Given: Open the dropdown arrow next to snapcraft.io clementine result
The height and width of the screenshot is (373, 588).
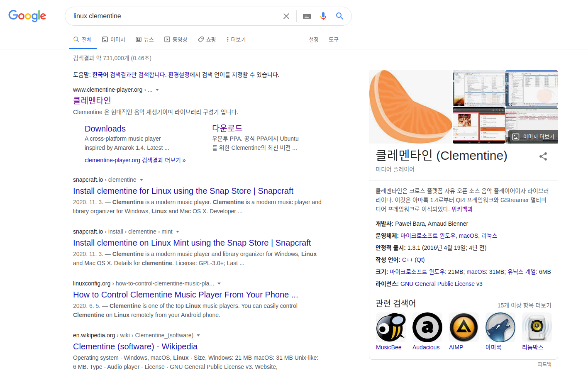Looking at the screenshot, I should [142, 180].
